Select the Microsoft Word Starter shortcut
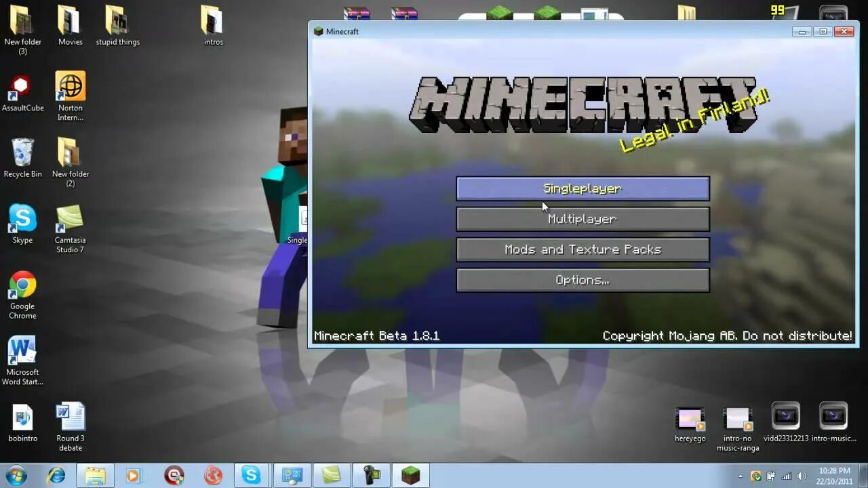Viewport: 868px width, 488px height. point(22,361)
